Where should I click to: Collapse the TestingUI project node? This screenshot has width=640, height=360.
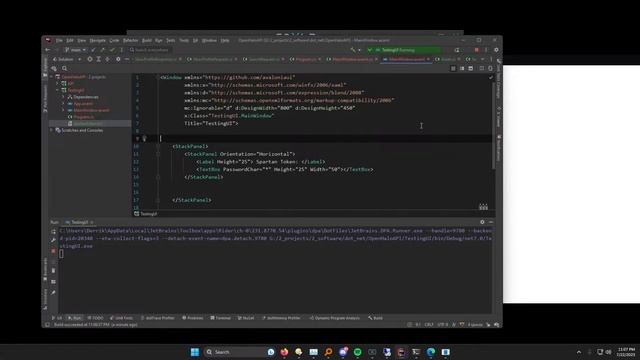58,90
